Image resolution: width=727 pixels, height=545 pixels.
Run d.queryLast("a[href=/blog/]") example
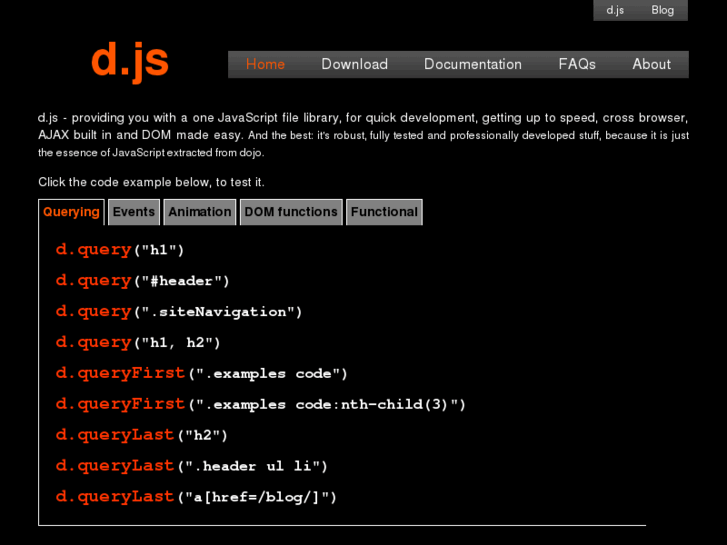click(x=196, y=497)
